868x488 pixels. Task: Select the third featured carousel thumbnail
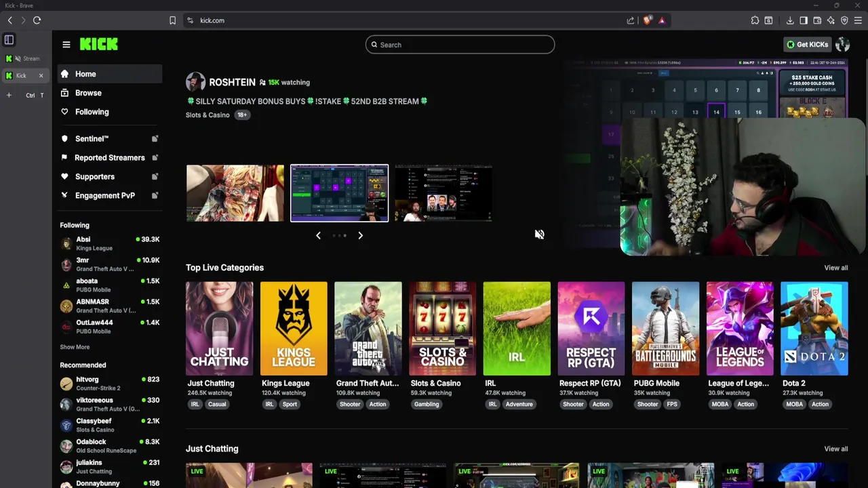443,193
